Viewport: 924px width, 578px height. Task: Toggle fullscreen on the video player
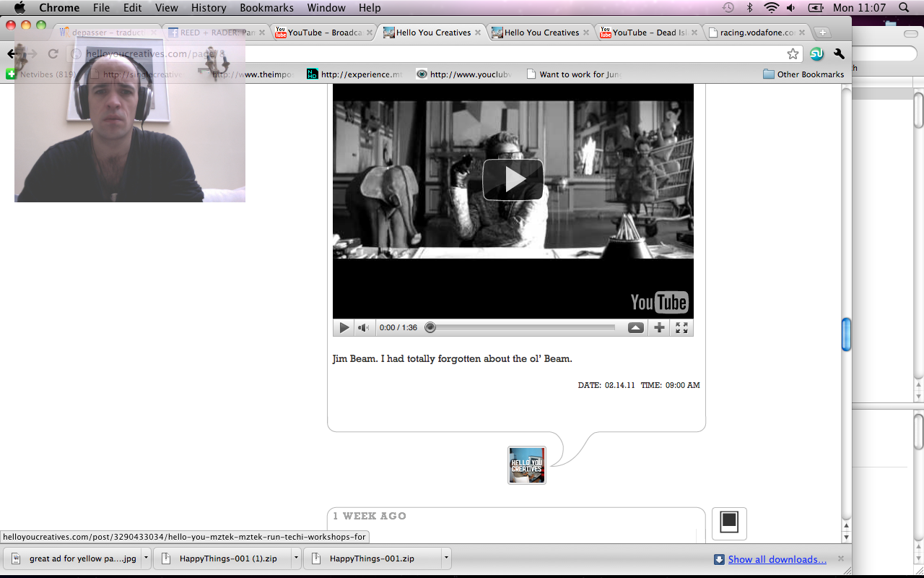pos(681,328)
